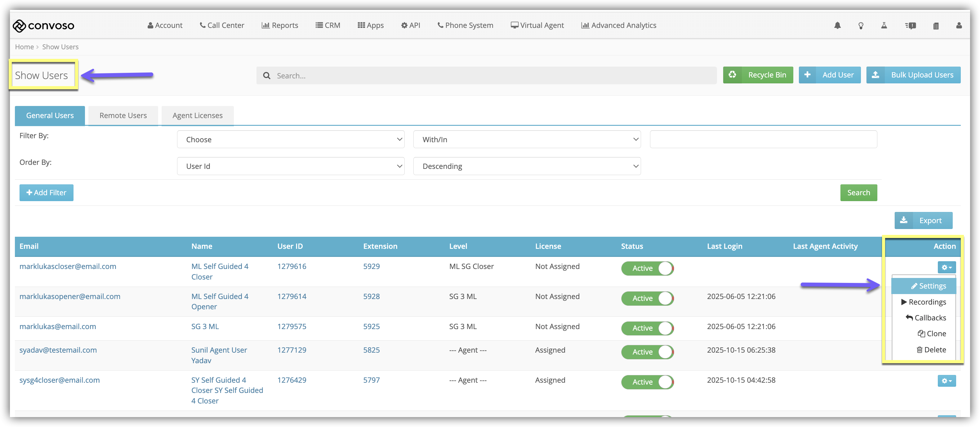980x427 pixels.
Task: Click the notifications bell icon
Action: (837, 25)
